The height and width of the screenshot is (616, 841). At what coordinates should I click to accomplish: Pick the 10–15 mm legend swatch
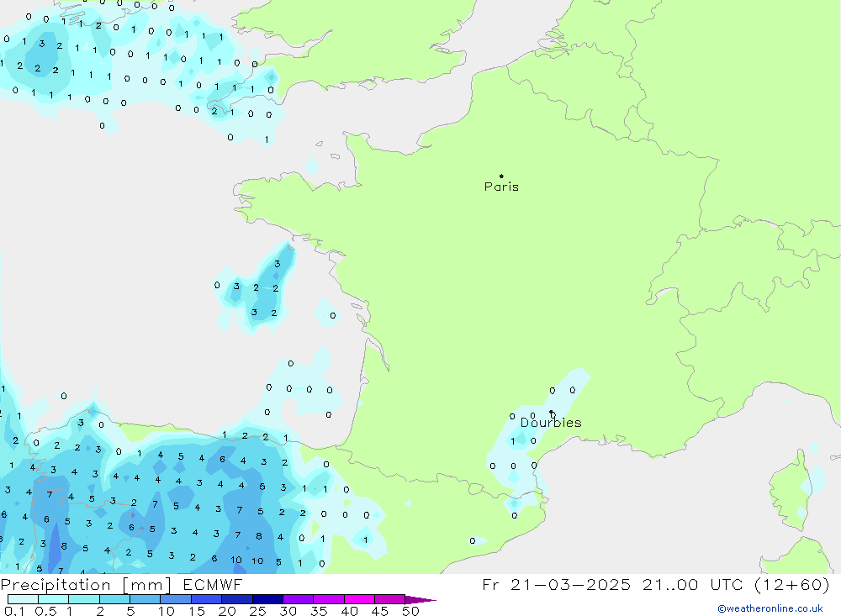tap(176, 599)
